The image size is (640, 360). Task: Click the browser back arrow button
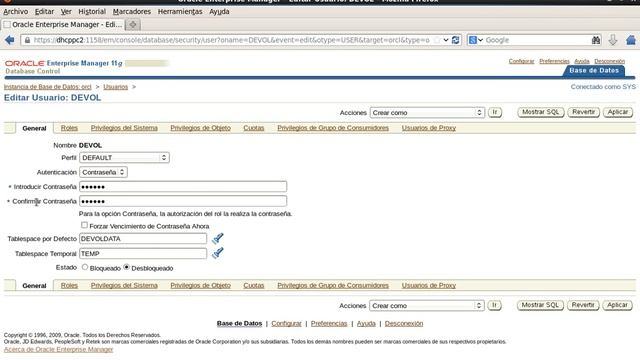tap(9, 40)
